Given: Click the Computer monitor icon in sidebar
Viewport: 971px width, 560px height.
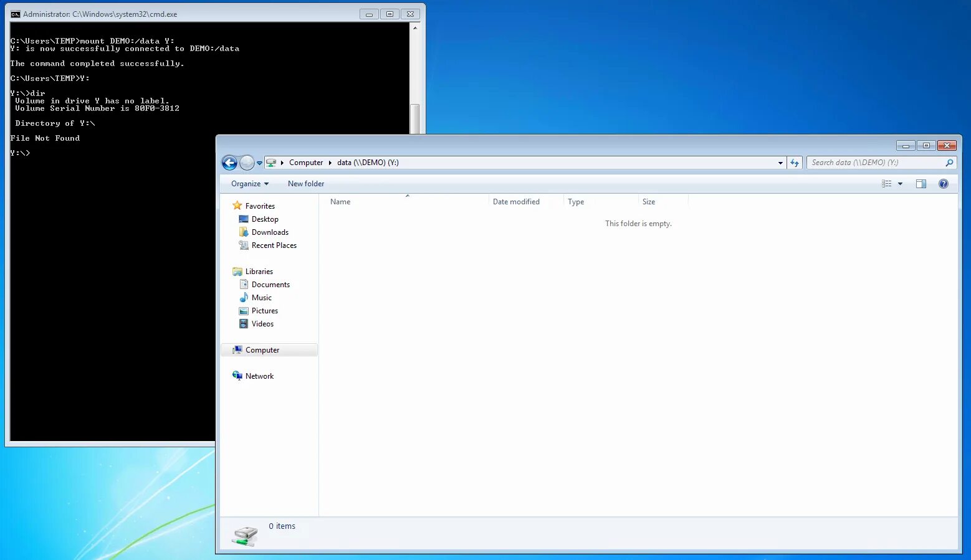Looking at the screenshot, I should pos(237,350).
